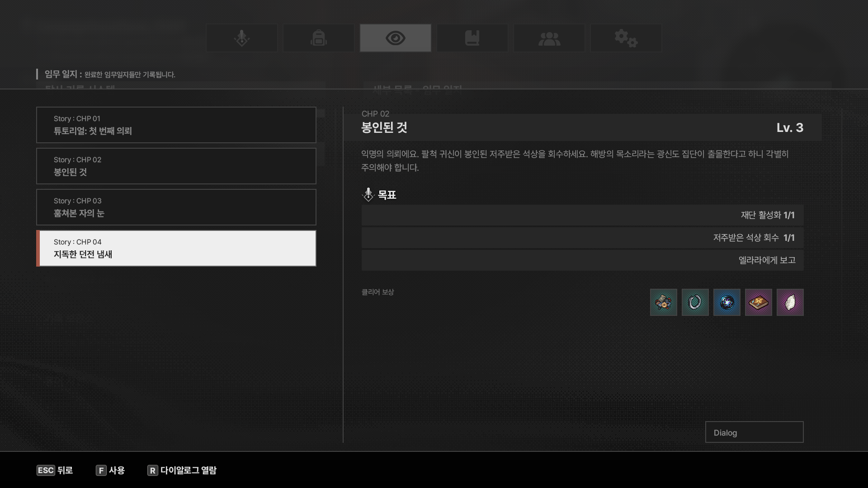Click the blue orb reward icon
This screenshot has height=488, width=868.
726,302
